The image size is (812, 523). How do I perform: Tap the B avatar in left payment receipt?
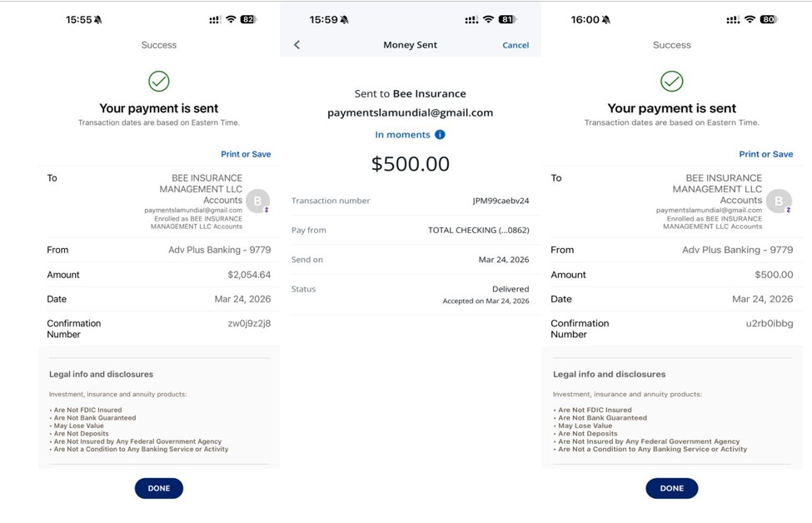pyautogui.click(x=258, y=201)
